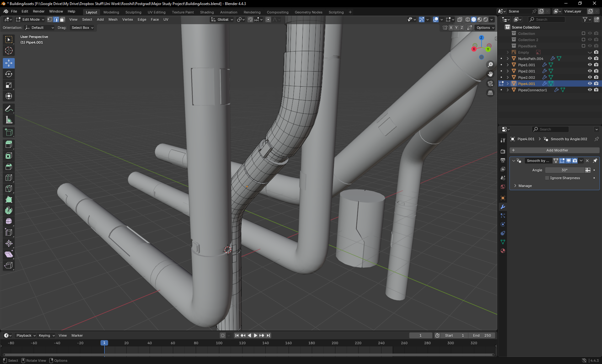Screen dimensions: 602x364
Task: Select the 3D Cursor tool
Action: click(x=9, y=51)
